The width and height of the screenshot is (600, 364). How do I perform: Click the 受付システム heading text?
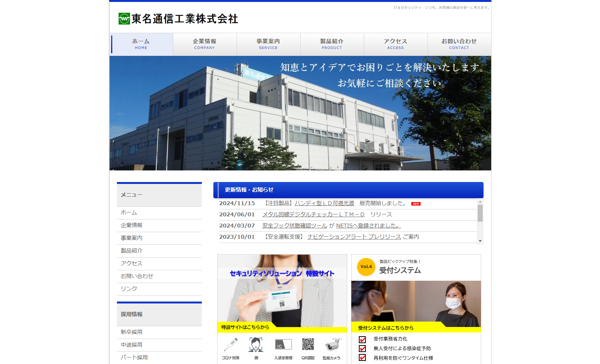click(x=400, y=270)
